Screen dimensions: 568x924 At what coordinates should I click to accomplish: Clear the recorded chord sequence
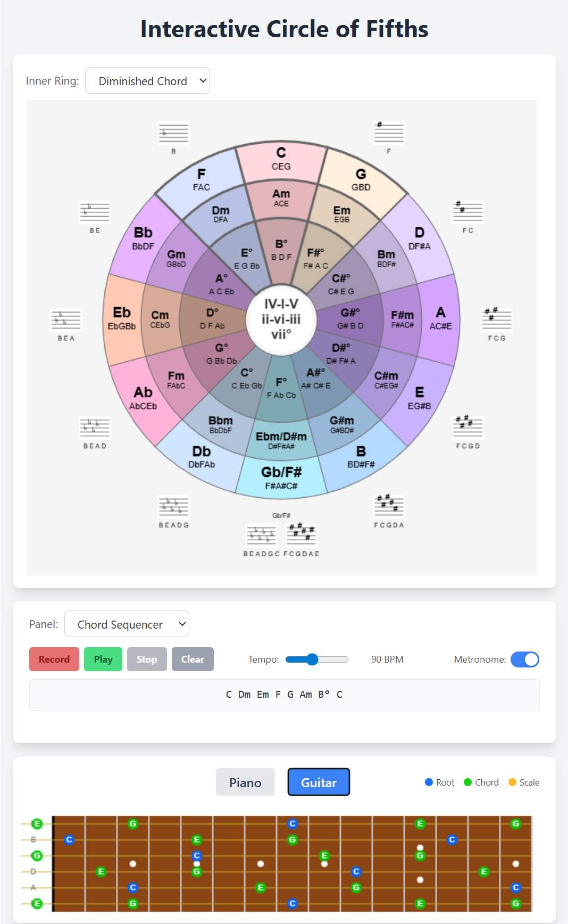coord(193,659)
